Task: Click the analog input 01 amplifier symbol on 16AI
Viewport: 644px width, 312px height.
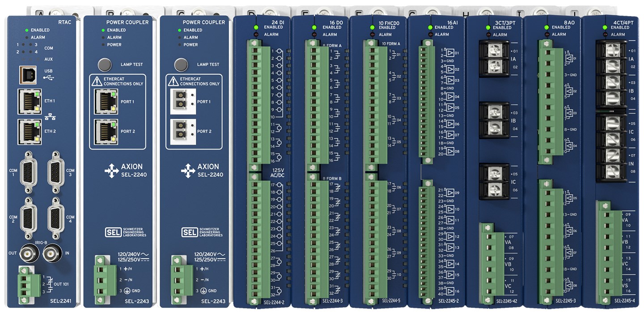Action: tap(450, 53)
